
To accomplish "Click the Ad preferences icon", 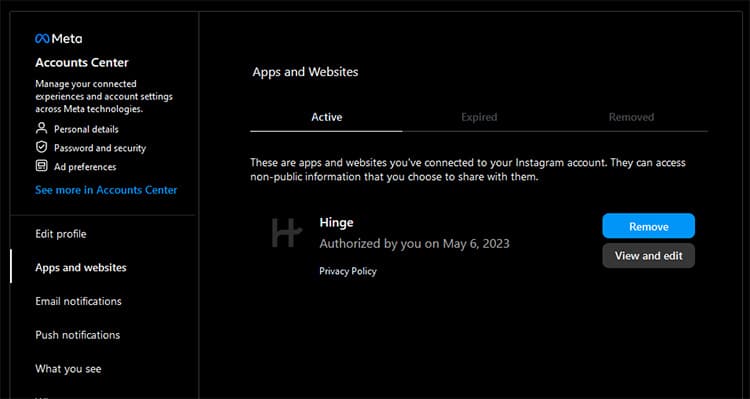I will coord(42,166).
